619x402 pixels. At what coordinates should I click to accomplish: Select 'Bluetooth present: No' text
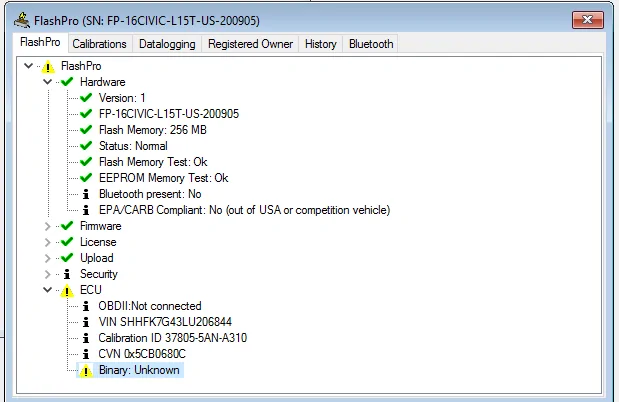tap(150, 194)
